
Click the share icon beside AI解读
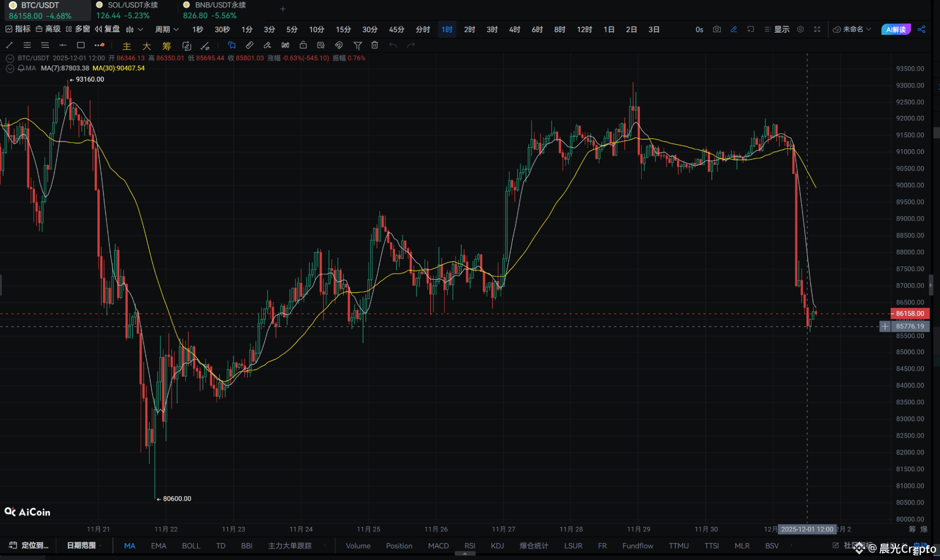pyautogui.click(x=921, y=29)
